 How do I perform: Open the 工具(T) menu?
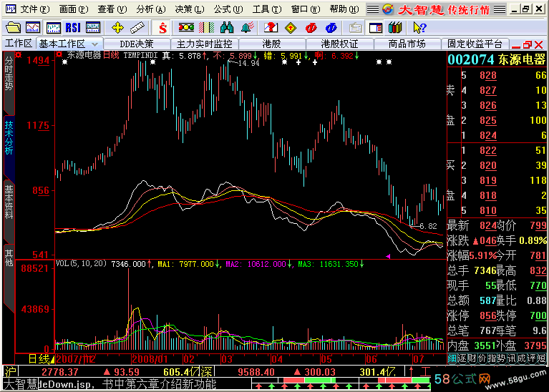pyautogui.click(x=267, y=9)
